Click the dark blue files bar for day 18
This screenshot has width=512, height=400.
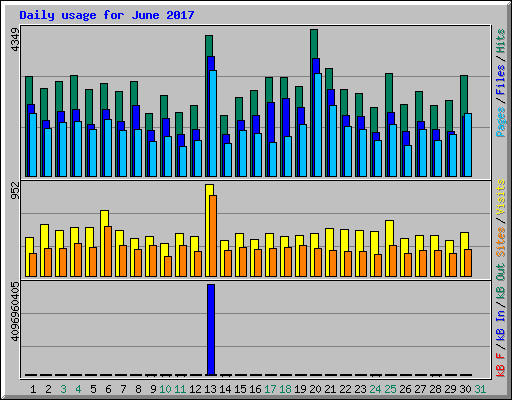pos(286,117)
